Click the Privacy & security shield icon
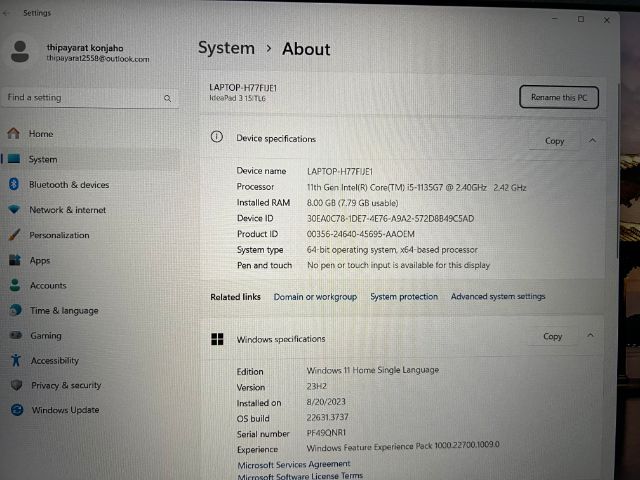Screen dimensions: 640x480 [x=16, y=385]
